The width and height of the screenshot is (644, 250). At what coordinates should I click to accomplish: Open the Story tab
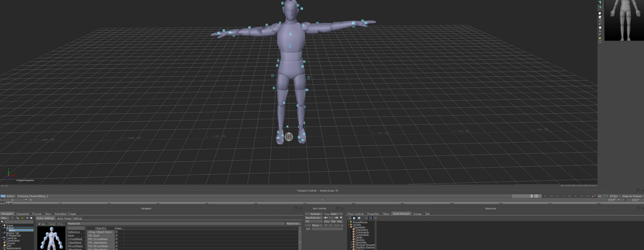click(48, 214)
